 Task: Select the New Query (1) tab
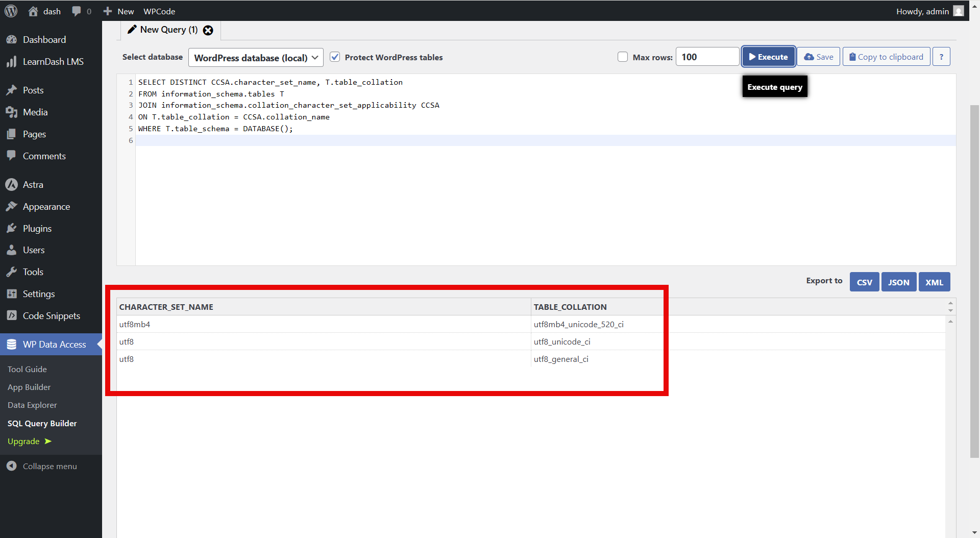[x=163, y=30]
